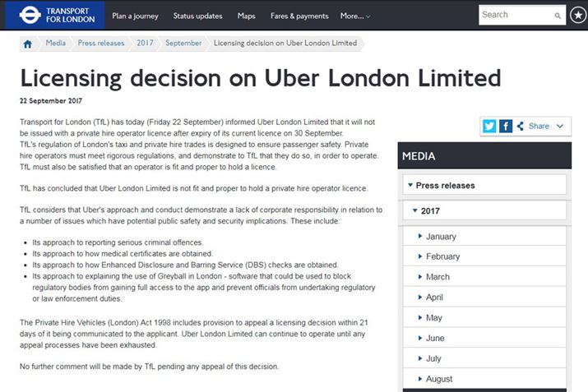The height and width of the screenshot is (392, 588).
Task: Open Fares & payments section
Action: point(300,16)
